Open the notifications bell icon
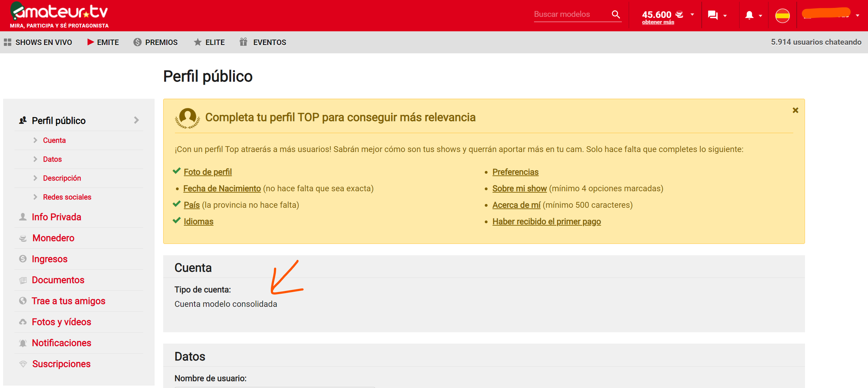 point(749,15)
